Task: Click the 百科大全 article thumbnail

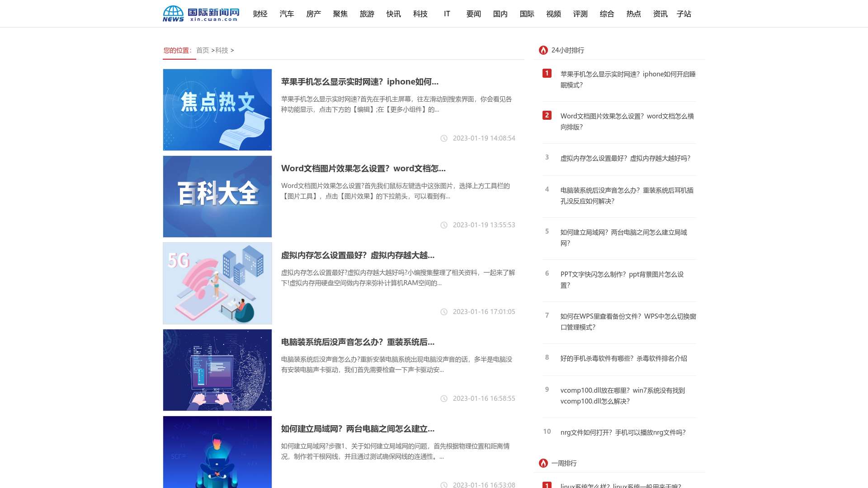Action: 217,197
